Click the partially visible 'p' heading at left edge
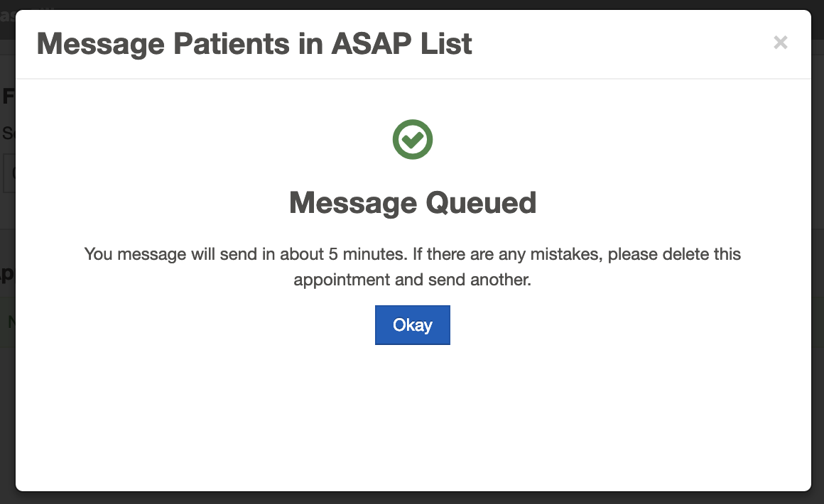The height and width of the screenshot is (504, 824). point(7,273)
